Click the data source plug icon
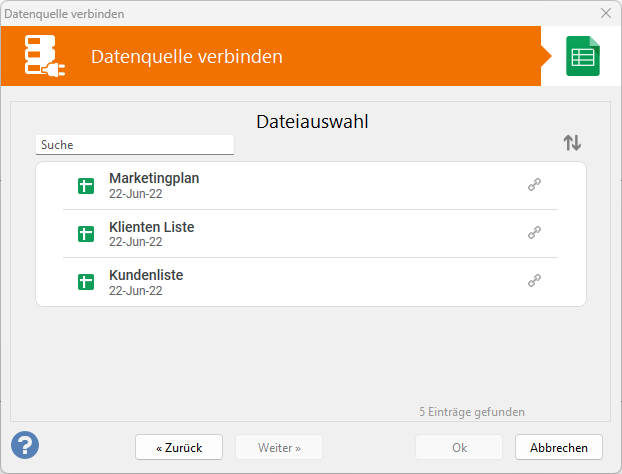 point(44,56)
